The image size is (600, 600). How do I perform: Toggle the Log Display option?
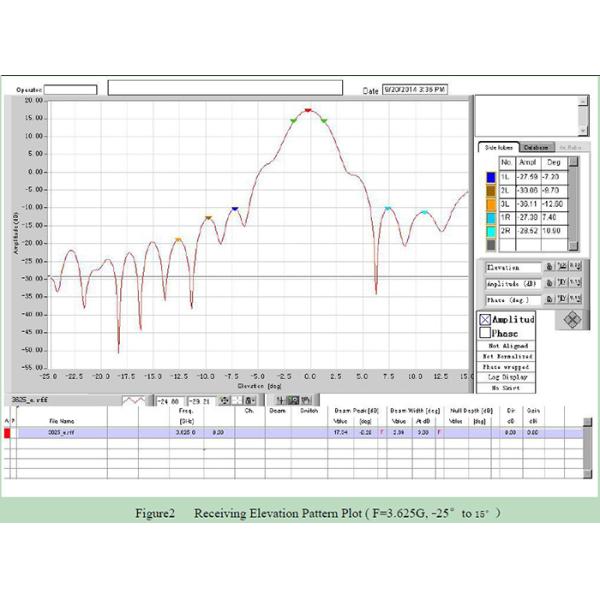pyautogui.click(x=507, y=378)
